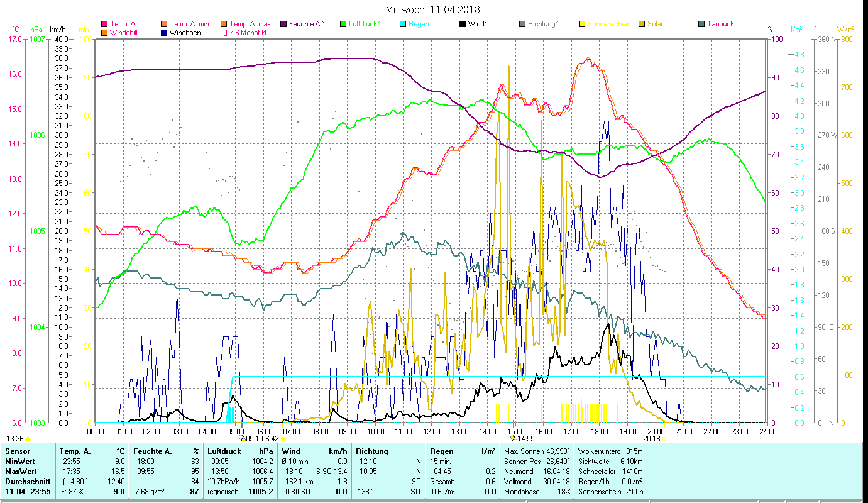This screenshot has width=868, height=503.
Task: Click the sunrise icon beside 06:42
Action: [x=283, y=439]
